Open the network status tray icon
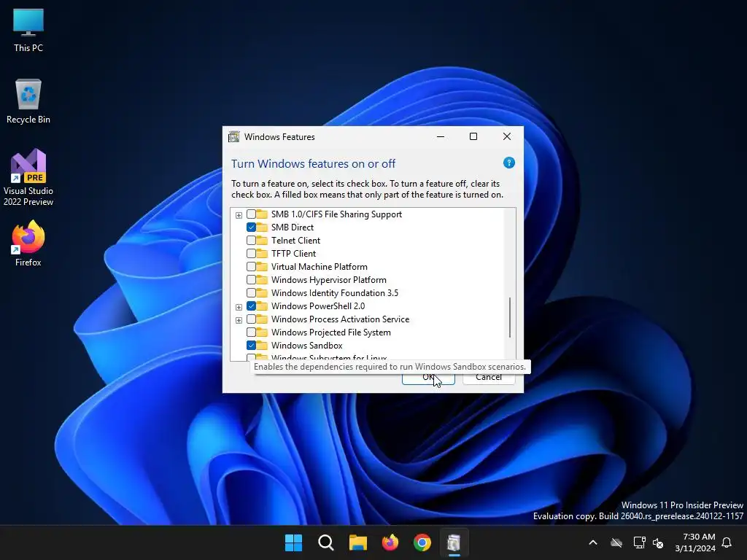 pos(639,542)
